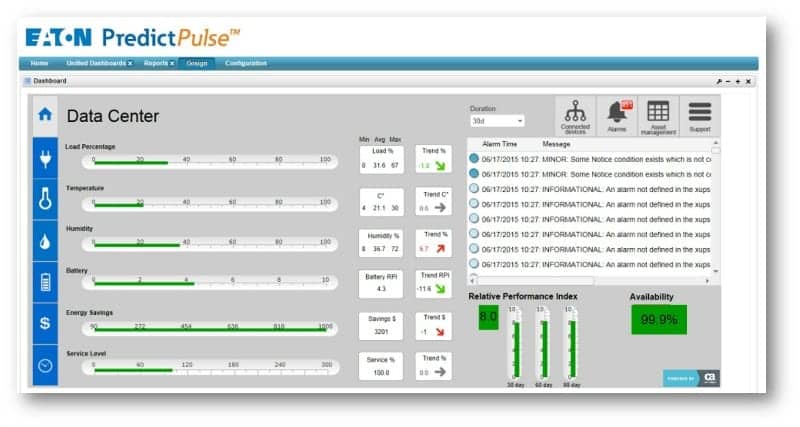The image size is (800, 427).
Task: Click the Service % 100.0 value box
Action: click(x=381, y=366)
